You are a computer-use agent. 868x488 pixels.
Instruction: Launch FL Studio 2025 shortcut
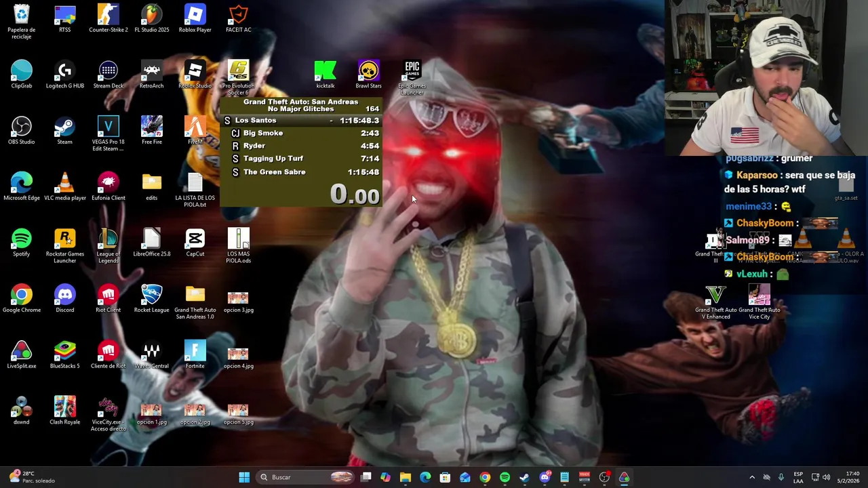pos(152,18)
